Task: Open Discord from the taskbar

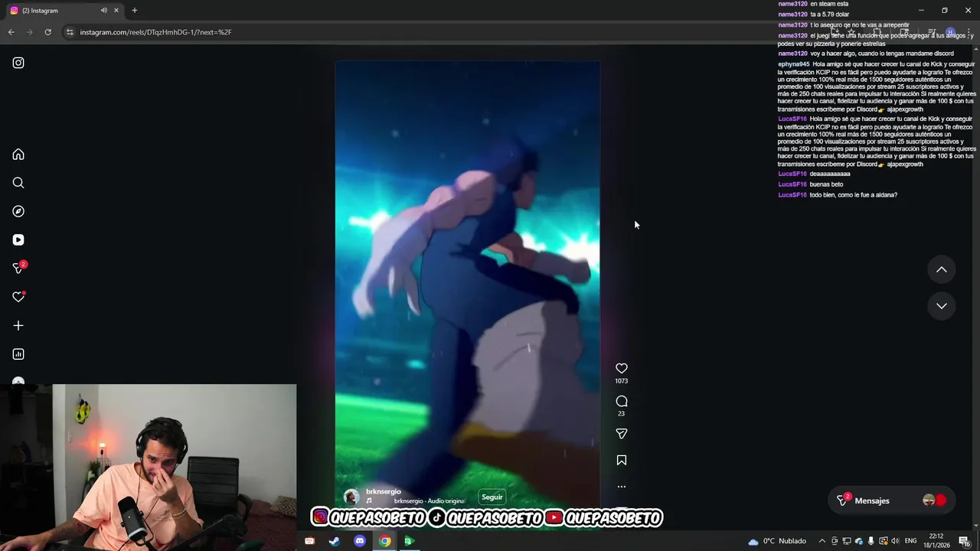Action: coord(360,541)
